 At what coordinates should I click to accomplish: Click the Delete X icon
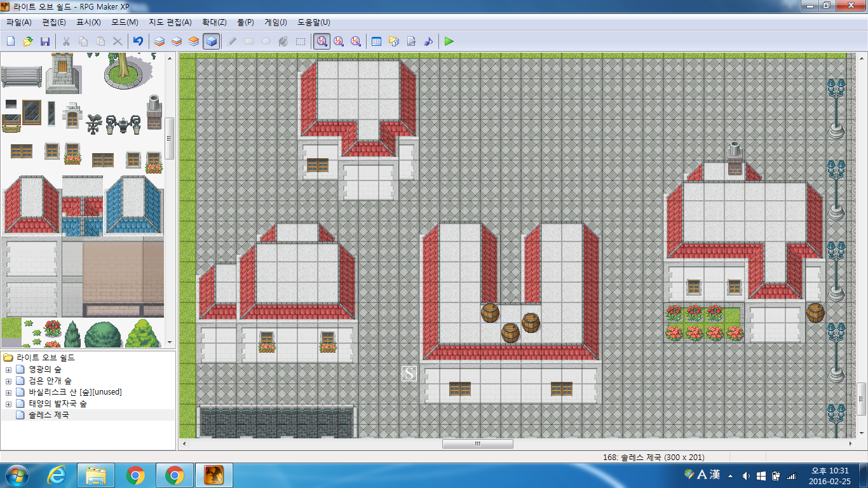[x=118, y=41]
